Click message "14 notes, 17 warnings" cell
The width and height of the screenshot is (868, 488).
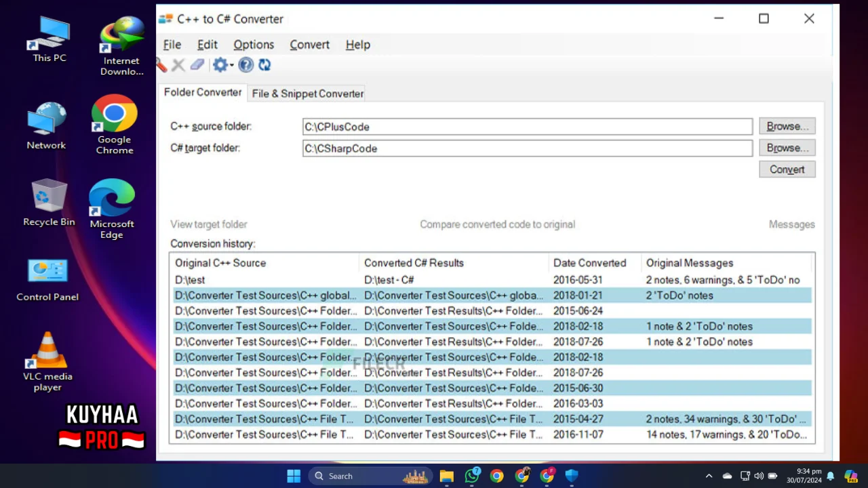[x=726, y=434]
